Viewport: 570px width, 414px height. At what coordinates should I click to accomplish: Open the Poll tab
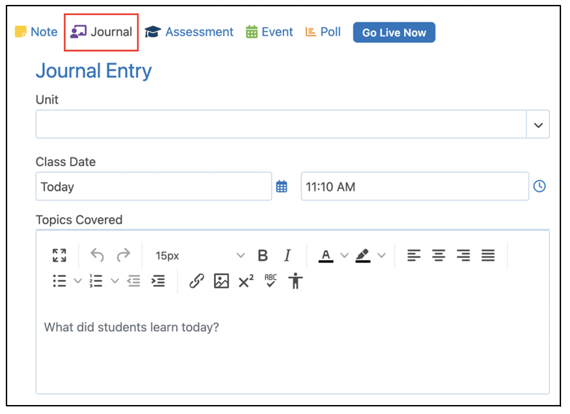point(323,32)
